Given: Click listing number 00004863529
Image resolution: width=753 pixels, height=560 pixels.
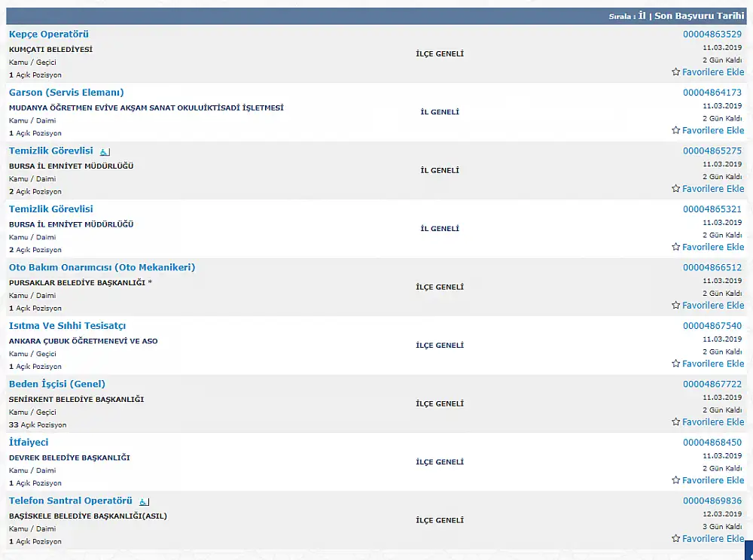Looking at the screenshot, I should coord(712,34).
